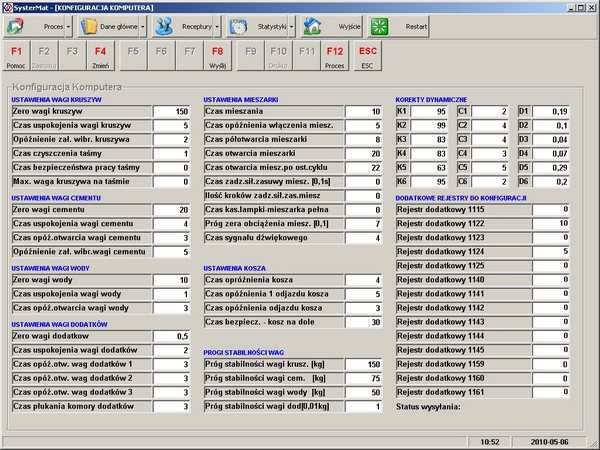
Task: Click the F12 Proces button
Action: pos(334,56)
